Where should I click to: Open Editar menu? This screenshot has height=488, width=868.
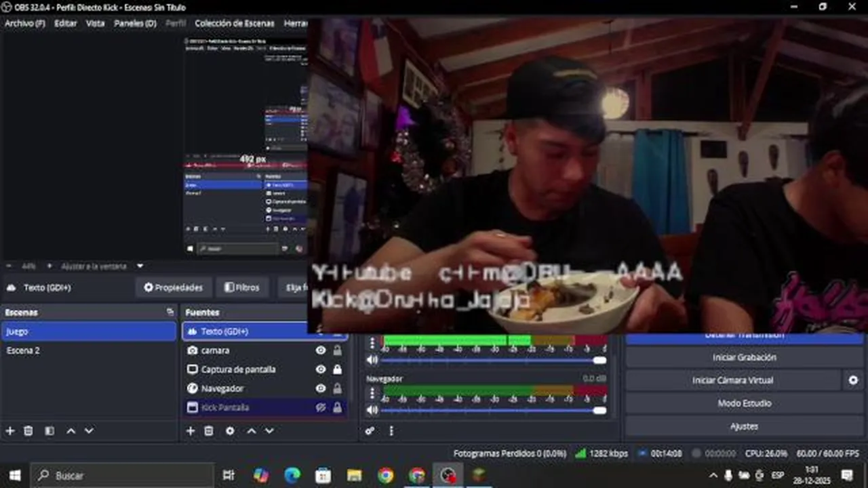pyautogui.click(x=66, y=23)
